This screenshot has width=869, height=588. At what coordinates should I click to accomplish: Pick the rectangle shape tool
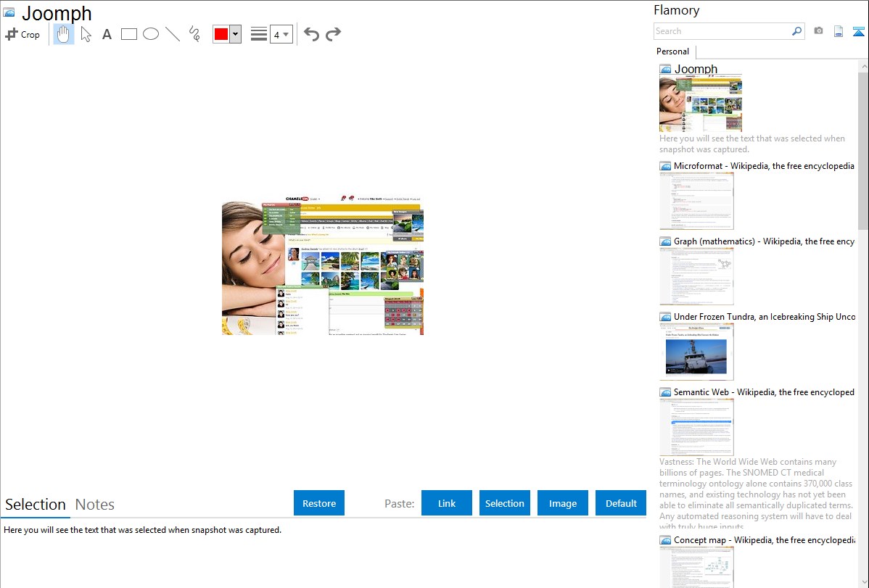pyautogui.click(x=129, y=34)
